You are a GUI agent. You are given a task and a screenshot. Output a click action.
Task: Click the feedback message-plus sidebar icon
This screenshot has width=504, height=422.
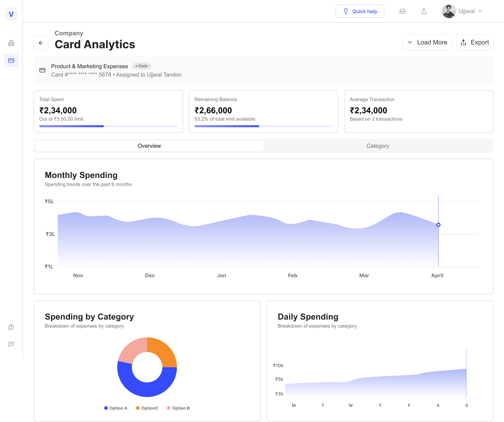coord(11,344)
